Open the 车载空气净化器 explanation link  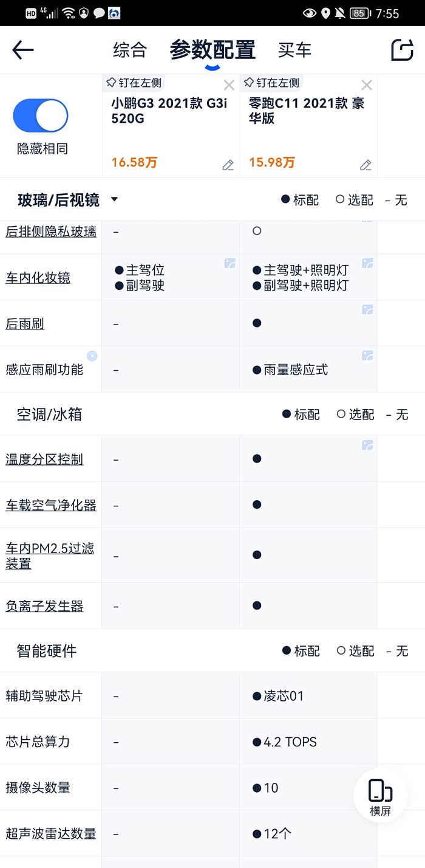51,505
